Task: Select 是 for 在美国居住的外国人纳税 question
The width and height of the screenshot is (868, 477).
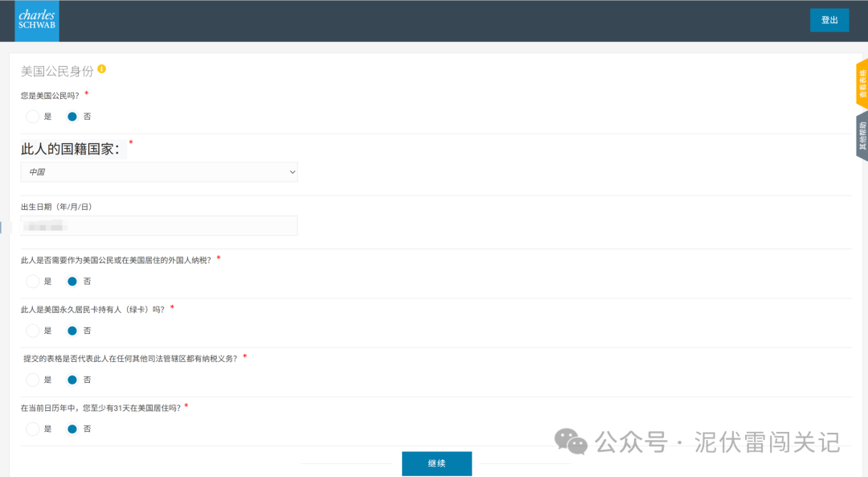Action: click(x=33, y=282)
